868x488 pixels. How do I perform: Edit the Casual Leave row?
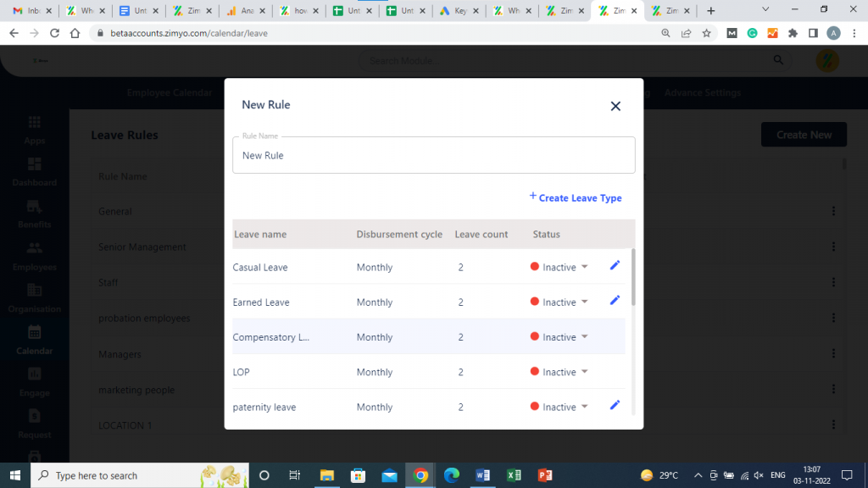[615, 265]
